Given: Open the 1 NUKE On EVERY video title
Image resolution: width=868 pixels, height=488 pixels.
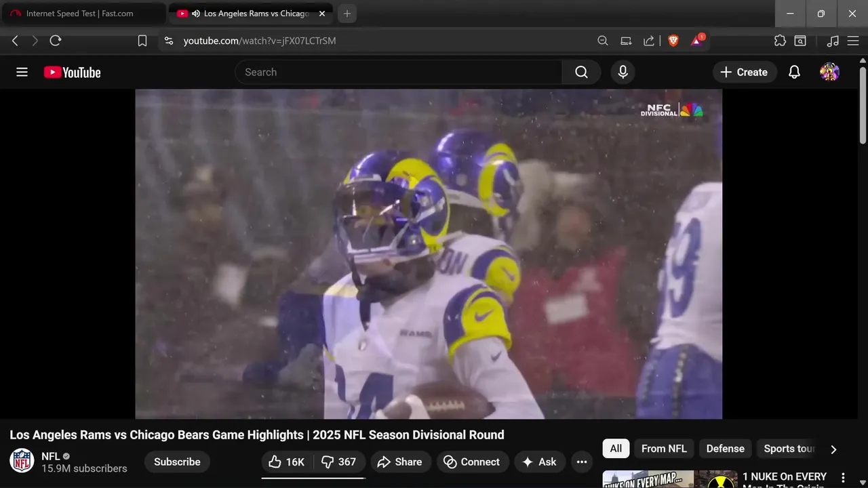Looking at the screenshot, I should [x=785, y=479].
